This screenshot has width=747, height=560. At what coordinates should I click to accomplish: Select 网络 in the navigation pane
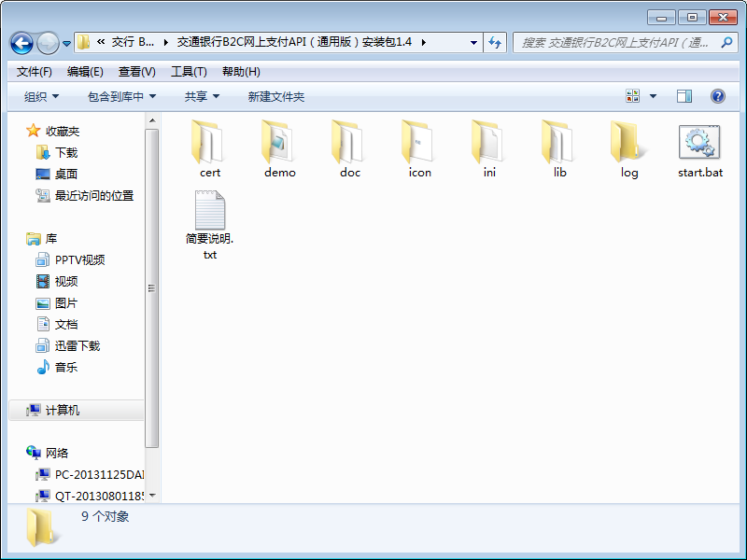48,453
